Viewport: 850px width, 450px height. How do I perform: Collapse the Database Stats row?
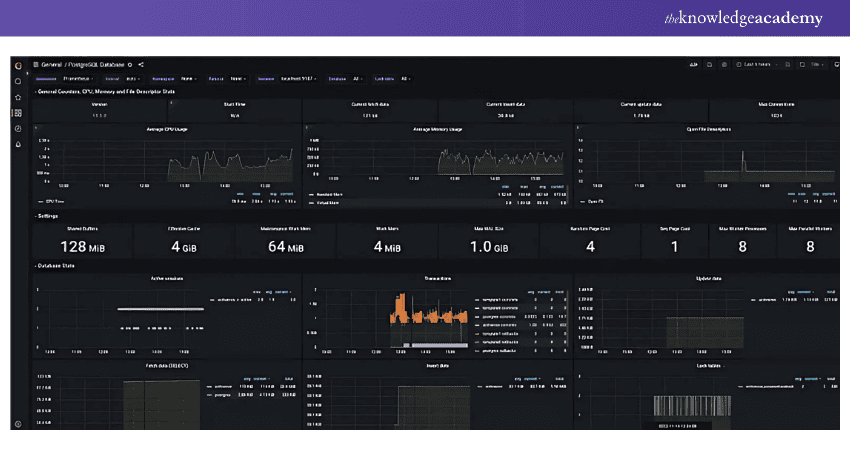56,265
